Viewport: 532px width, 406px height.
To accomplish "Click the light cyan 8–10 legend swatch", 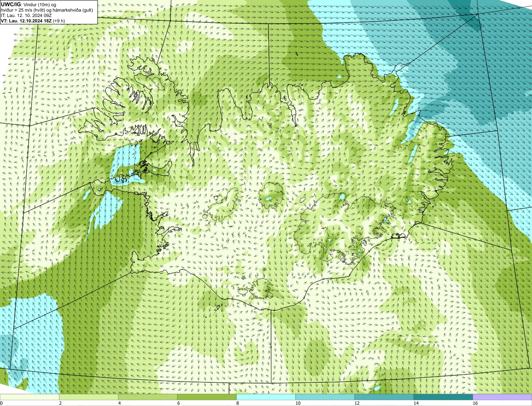I will (x=266, y=397).
